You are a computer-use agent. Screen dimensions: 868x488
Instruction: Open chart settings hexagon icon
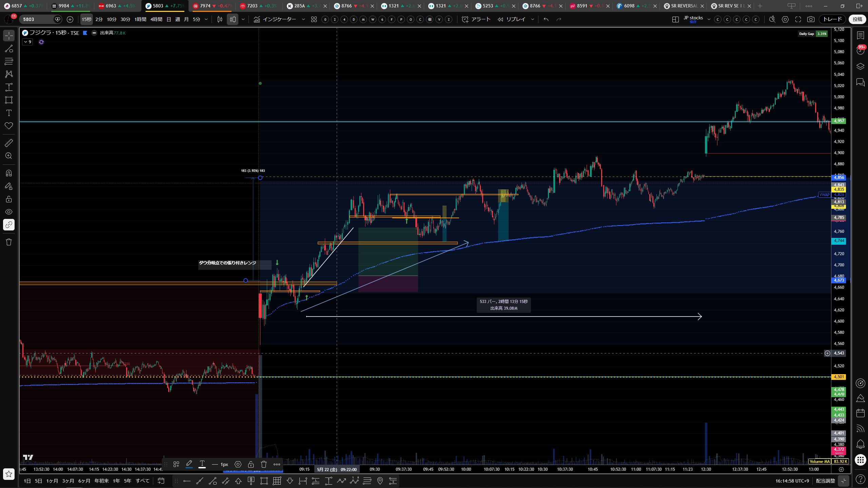(785, 19)
